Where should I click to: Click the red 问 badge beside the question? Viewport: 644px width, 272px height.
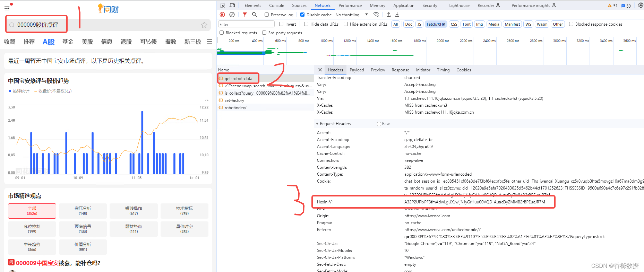11,262
